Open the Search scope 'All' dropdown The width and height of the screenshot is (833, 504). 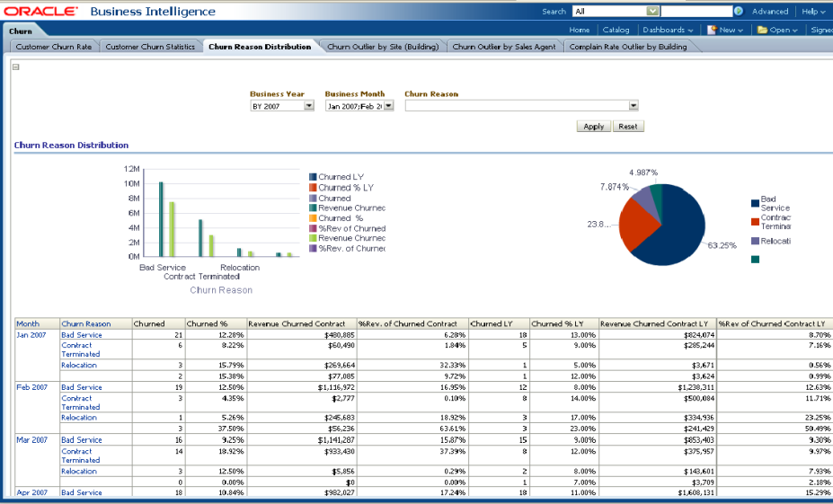pos(653,11)
